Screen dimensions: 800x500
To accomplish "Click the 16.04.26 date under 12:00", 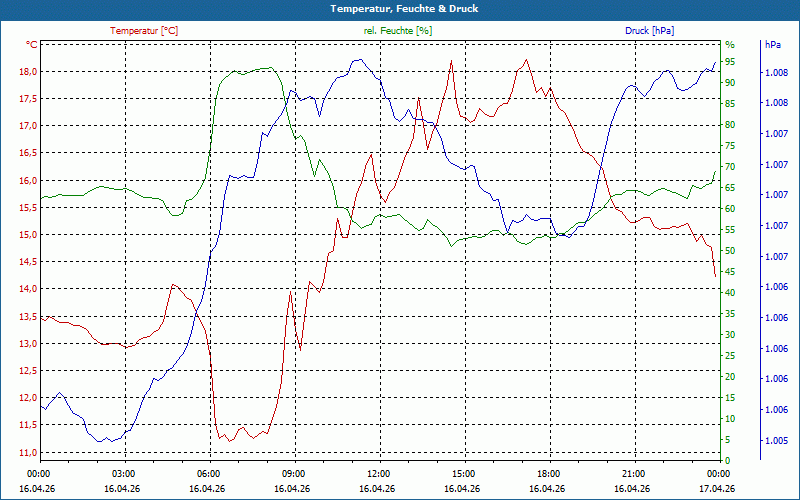I will click(x=377, y=488).
